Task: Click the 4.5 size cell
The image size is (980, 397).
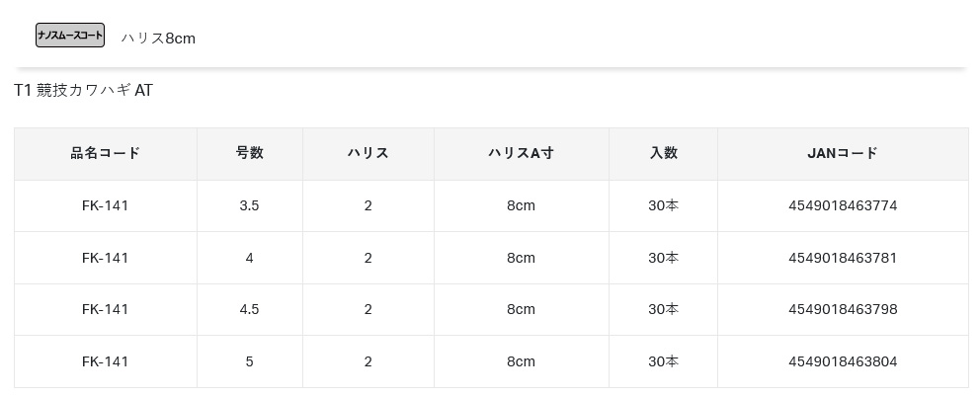Action: click(249, 309)
